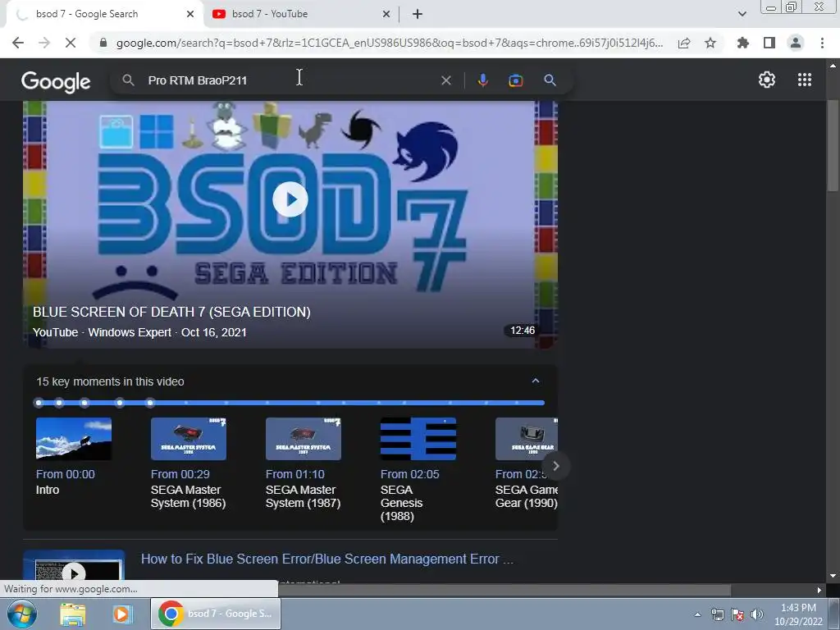Viewport: 840px width, 630px height.
Task: Click the URL address bar
Action: click(390, 43)
